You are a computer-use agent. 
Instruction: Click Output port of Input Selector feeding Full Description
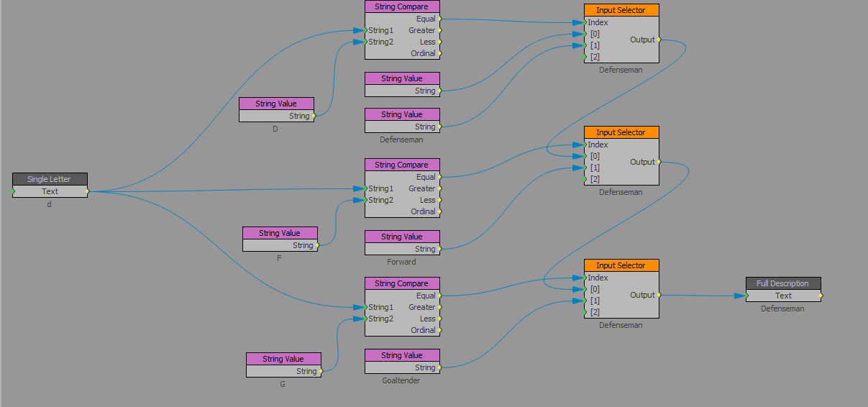click(659, 295)
